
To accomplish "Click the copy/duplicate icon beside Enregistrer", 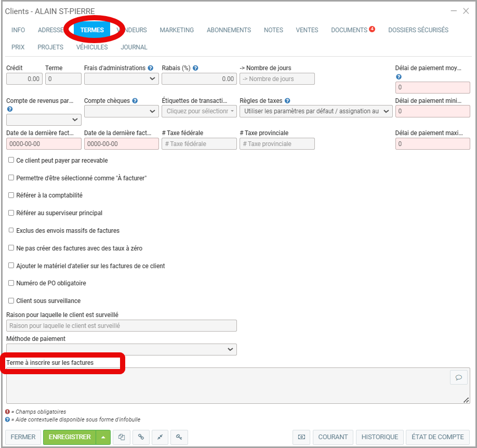I will [x=122, y=437].
